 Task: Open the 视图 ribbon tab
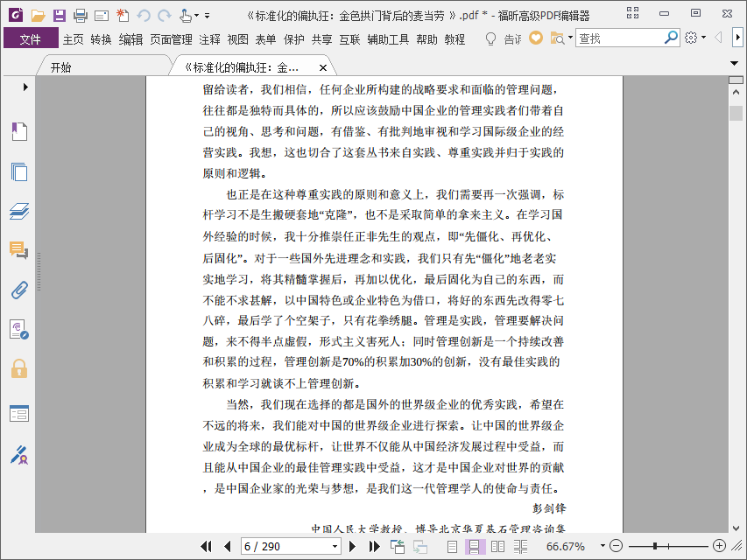(x=237, y=39)
